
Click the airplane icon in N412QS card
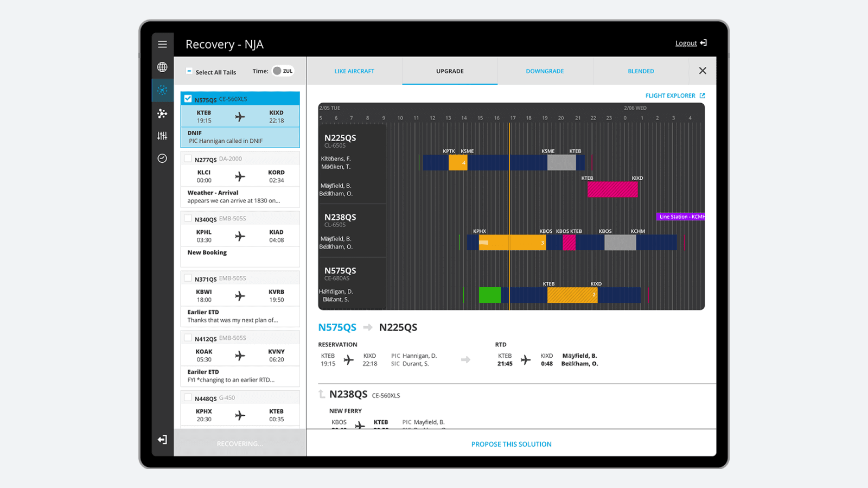[x=240, y=356]
